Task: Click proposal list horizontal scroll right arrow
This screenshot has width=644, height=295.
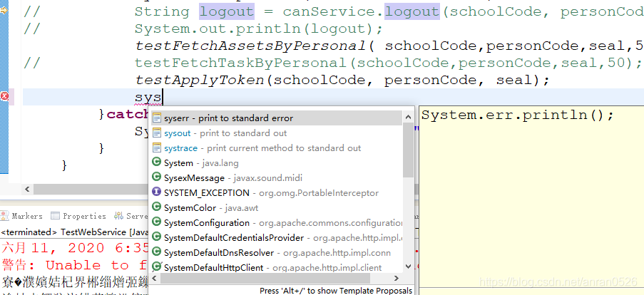Action: coord(397,279)
